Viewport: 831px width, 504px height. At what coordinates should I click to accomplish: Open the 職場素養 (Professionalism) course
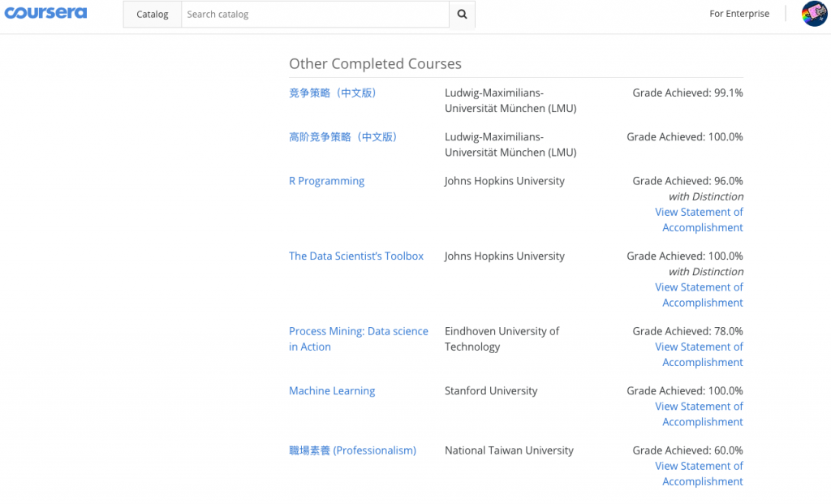tap(352, 450)
